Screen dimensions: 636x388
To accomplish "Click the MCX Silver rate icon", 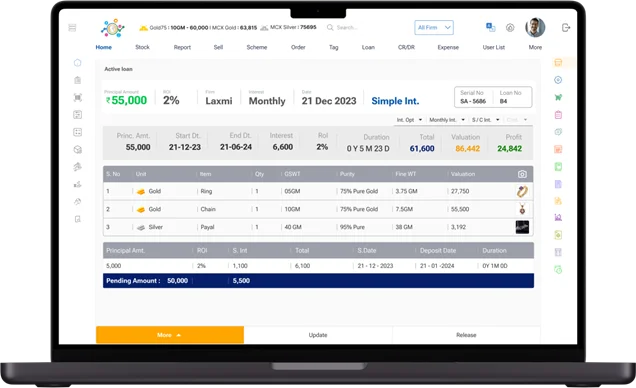I will click(264, 28).
